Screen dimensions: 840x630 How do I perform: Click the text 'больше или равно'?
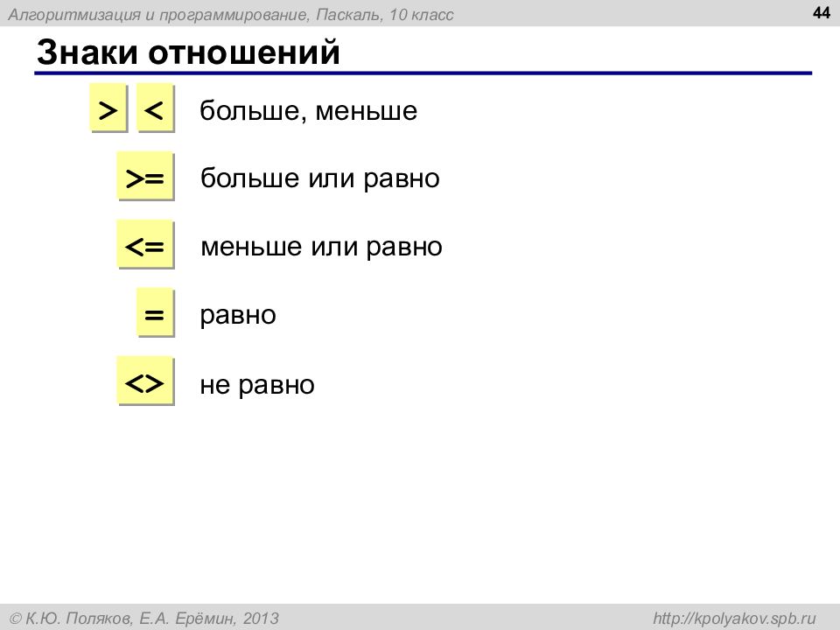(320, 178)
